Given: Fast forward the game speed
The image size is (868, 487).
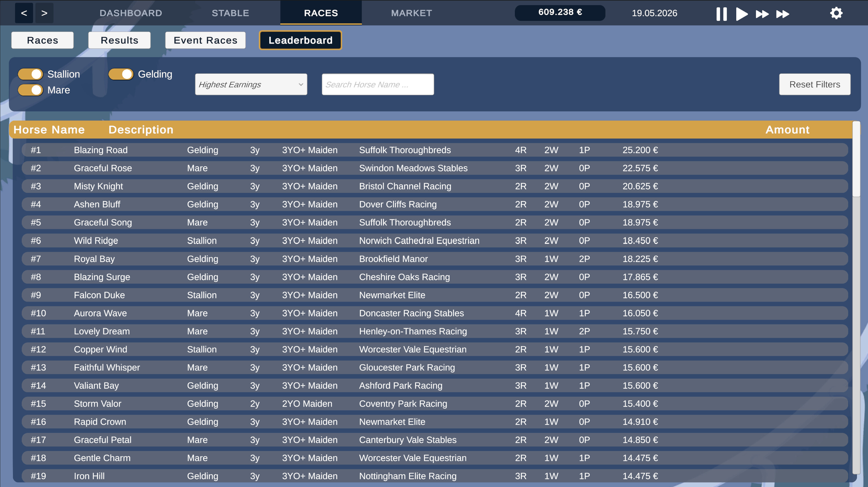Looking at the screenshot, I should point(762,13).
